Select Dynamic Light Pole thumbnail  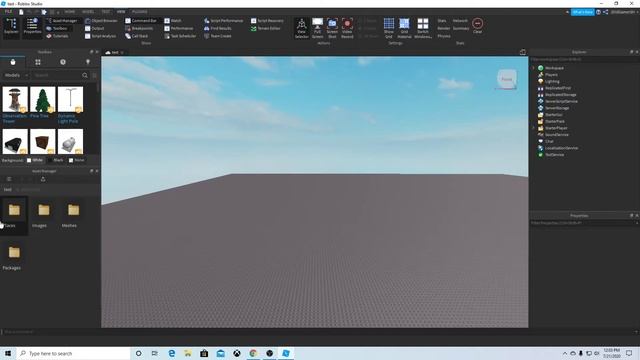click(70, 99)
